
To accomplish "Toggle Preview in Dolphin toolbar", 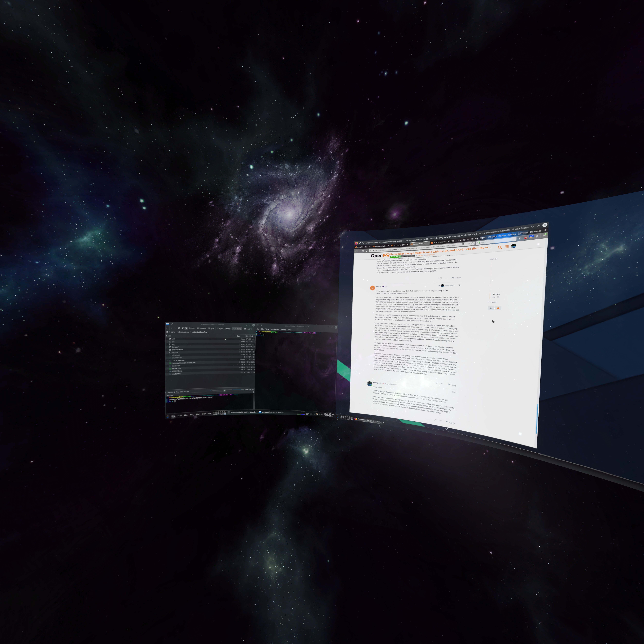I will click(202, 329).
